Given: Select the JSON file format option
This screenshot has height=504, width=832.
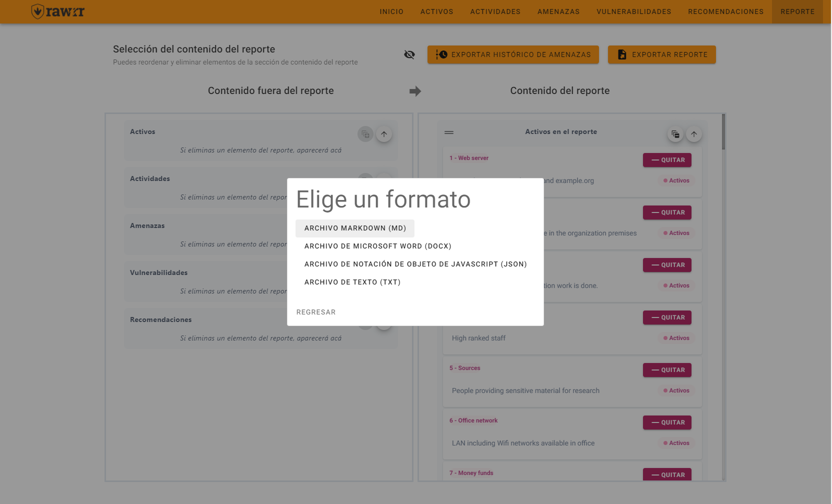Looking at the screenshot, I should click(x=415, y=264).
